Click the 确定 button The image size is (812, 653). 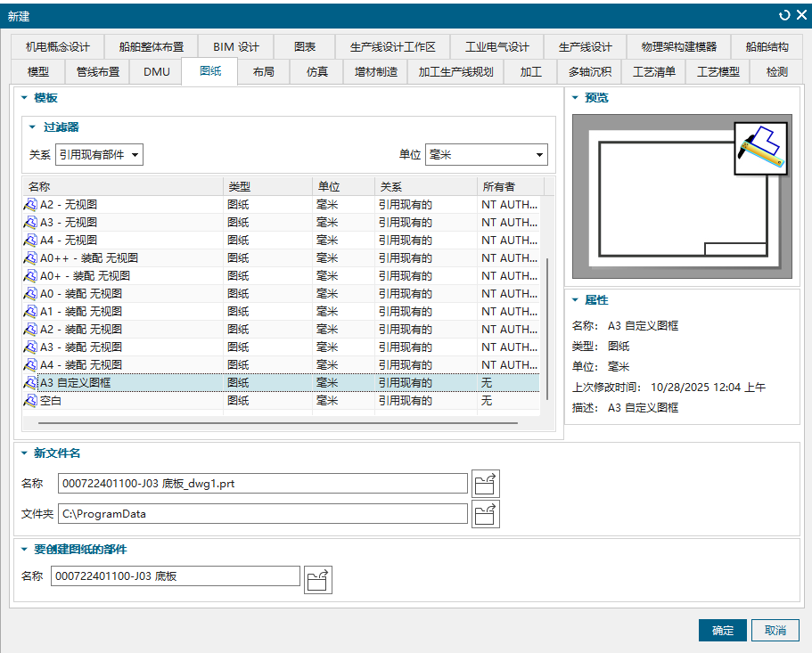coord(722,630)
